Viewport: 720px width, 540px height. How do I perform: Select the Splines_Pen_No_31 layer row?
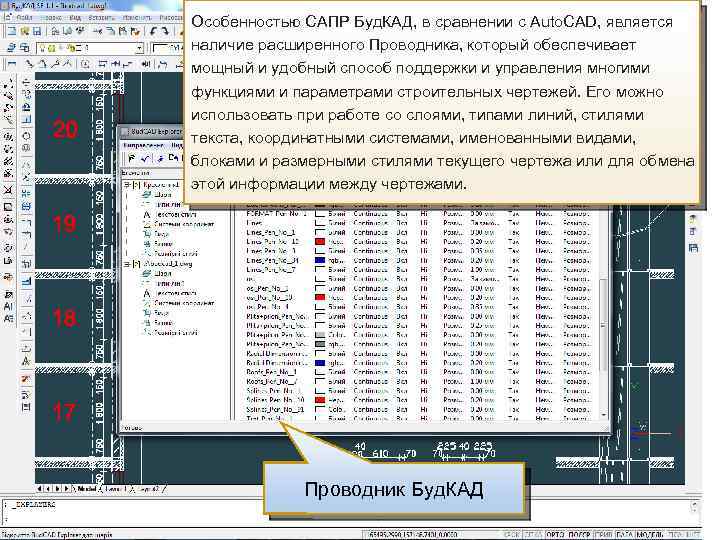[417, 409]
